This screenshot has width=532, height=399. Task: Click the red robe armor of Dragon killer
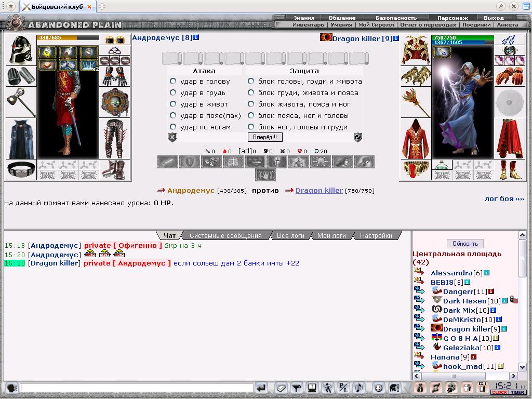(x=416, y=139)
